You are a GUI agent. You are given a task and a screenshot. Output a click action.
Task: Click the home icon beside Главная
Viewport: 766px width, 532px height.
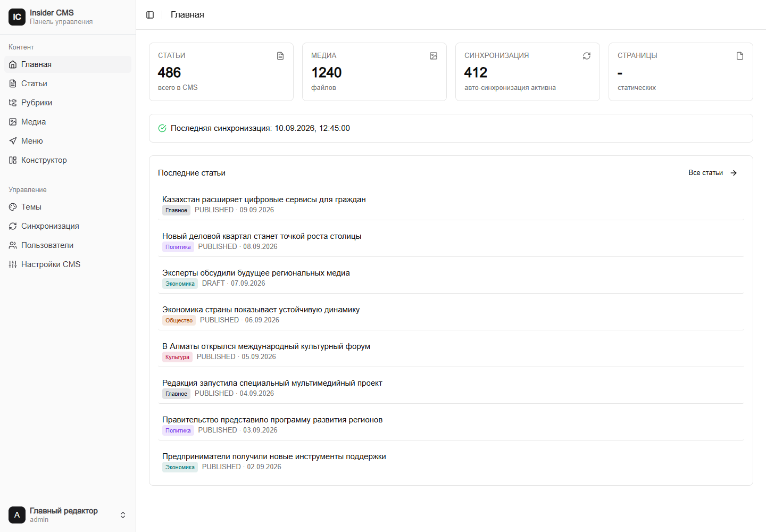[x=13, y=64]
